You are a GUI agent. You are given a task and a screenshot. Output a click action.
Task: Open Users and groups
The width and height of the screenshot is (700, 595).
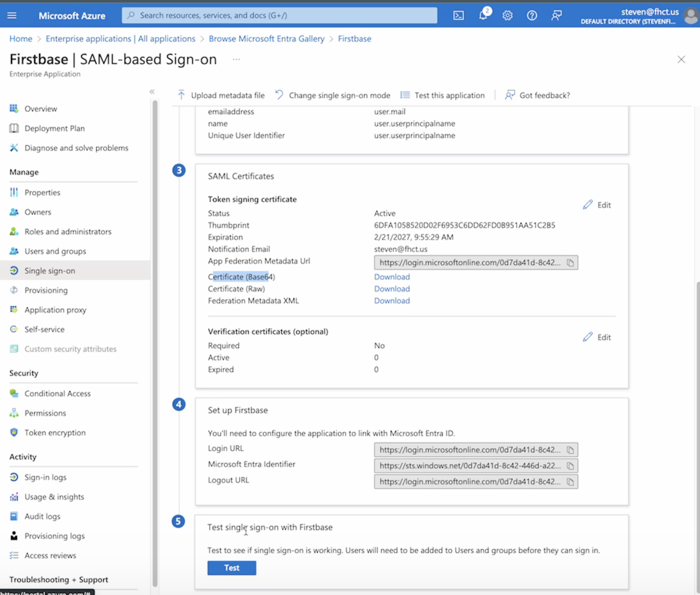coord(55,251)
